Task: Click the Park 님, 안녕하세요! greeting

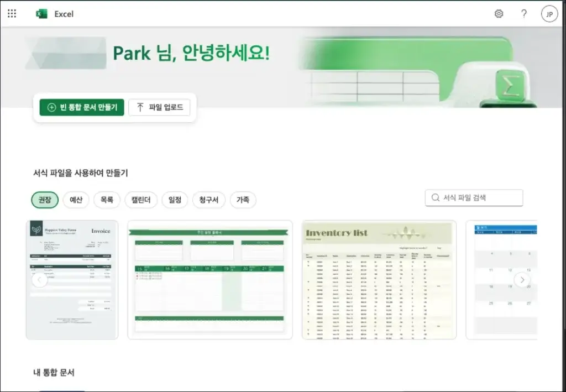Action: [191, 54]
